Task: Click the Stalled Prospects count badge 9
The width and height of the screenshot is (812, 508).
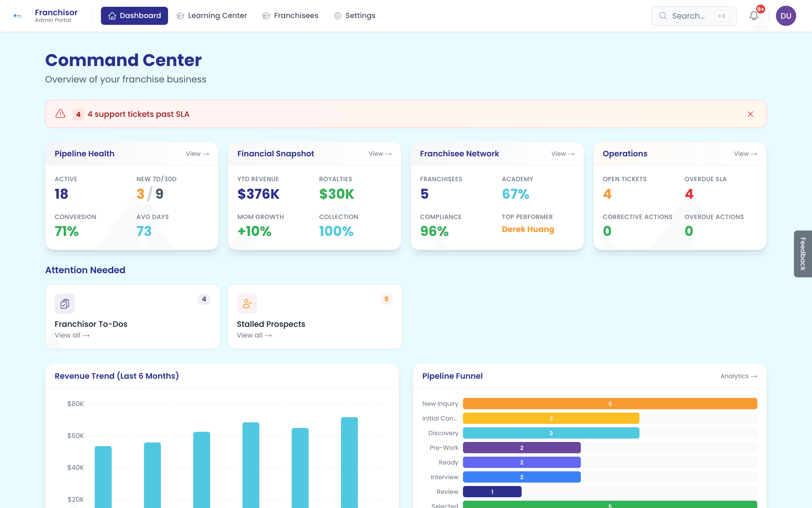Action: [386, 299]
